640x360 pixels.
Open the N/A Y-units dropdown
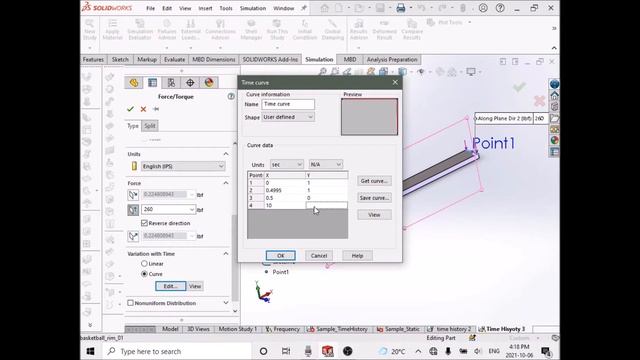(326, 164)
